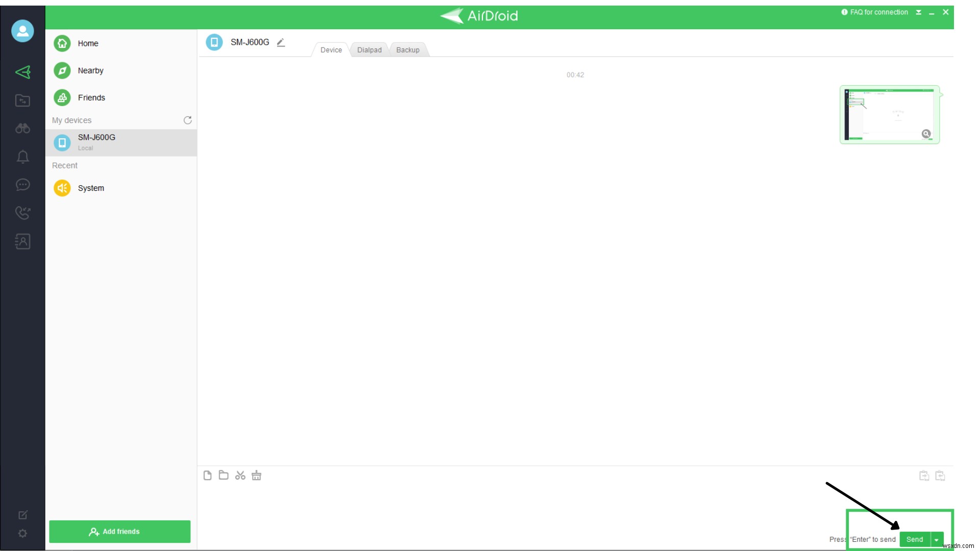980x551 pixels.
Task: Click the attach folder icon
Action: (x=224, y=475)
